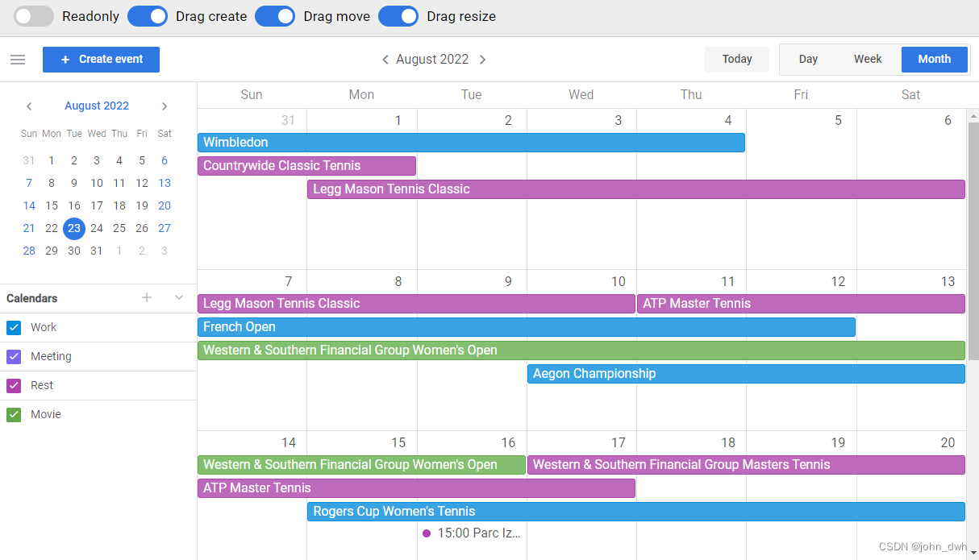Switch to the Day view tab
Image resolution: width=979 pixels, height=560 pixels.
click(x=808, y=59)
